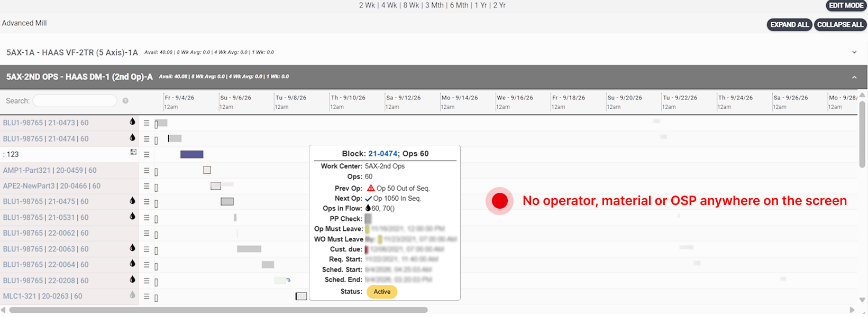Open hamburger menu on 22-0063 row
The image size is (868, 317).
click(147, 249)
